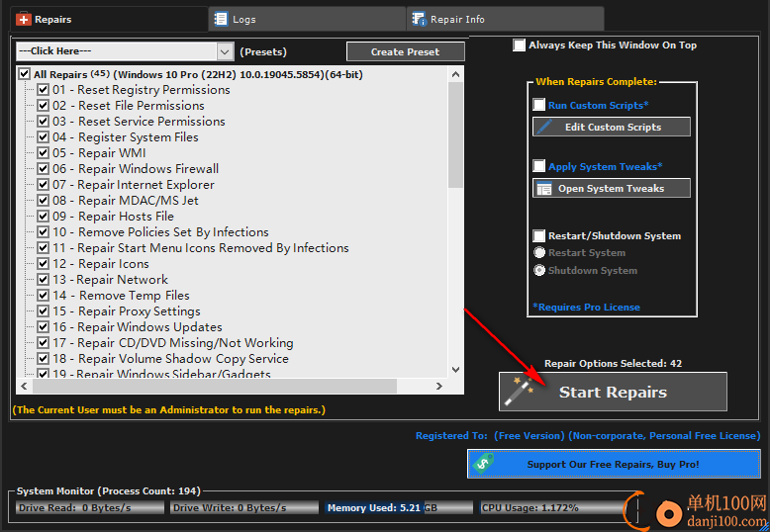770x532 pixels.
Task: Enable Always Keep This Window On Top
Action: pos(519,45)
